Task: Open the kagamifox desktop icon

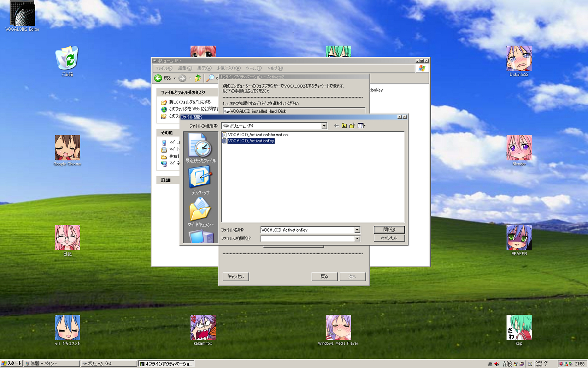Action: point(202,331)
